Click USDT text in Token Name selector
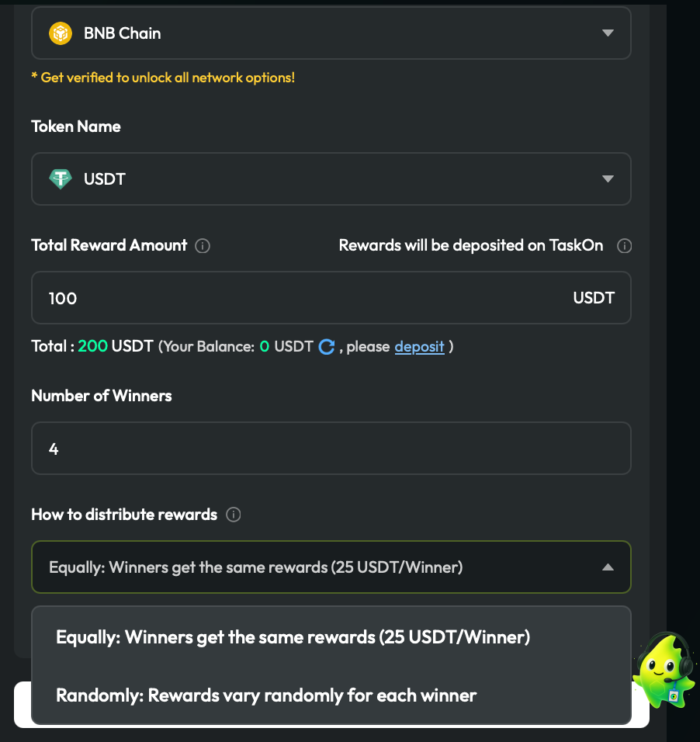The image size is (700, 742). click(105, 179)
